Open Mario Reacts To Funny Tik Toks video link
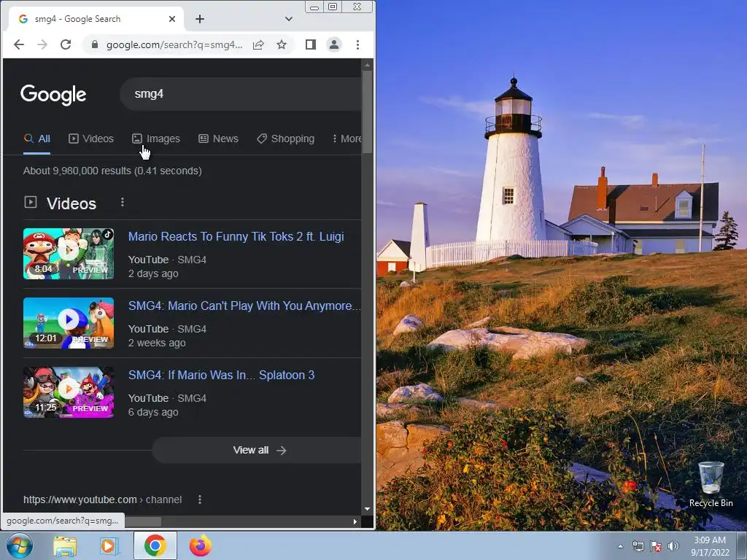The height and width of the screenshot is (560, 747). 236,237
